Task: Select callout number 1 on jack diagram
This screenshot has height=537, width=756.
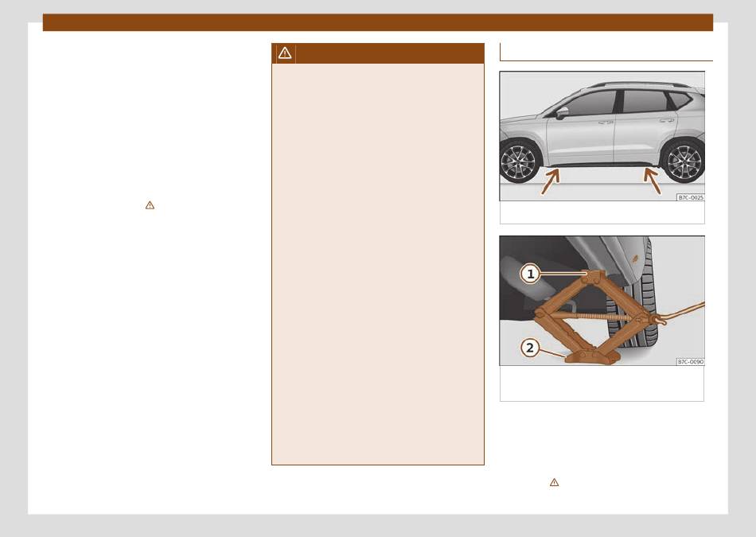Action: 530,274
